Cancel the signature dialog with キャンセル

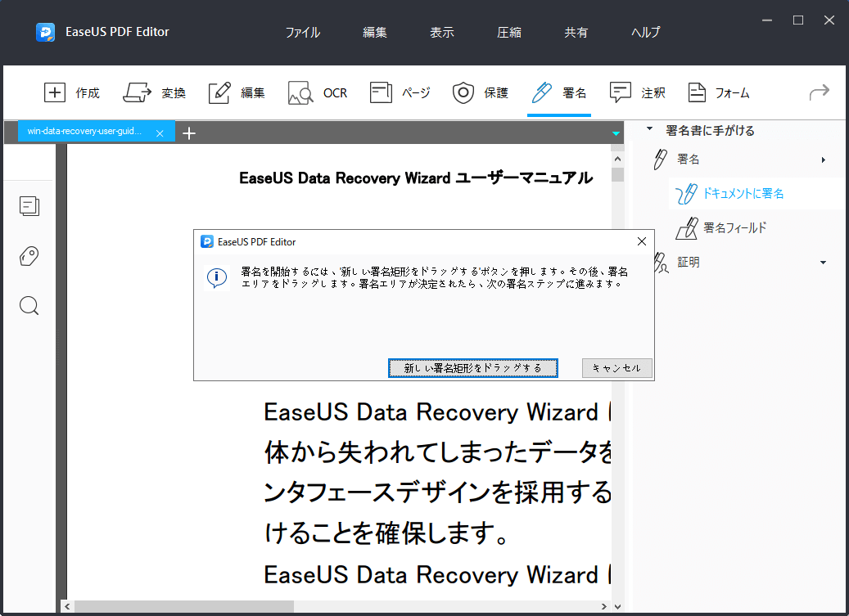tap(616, 368)
